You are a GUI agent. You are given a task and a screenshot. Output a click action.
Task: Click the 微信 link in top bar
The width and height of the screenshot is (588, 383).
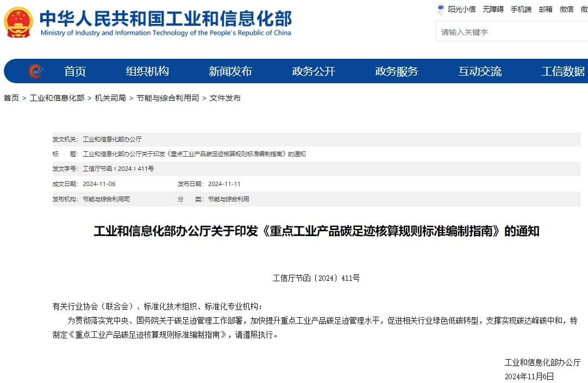567,9
